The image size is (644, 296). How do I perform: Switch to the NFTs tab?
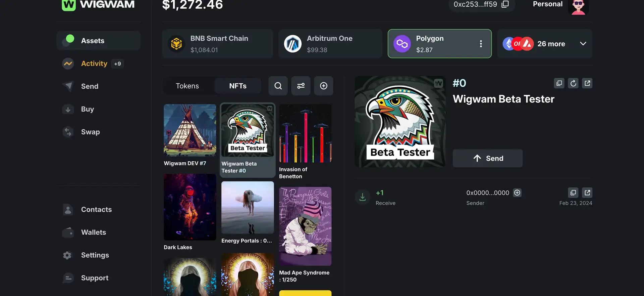click(x=238, y=86)
